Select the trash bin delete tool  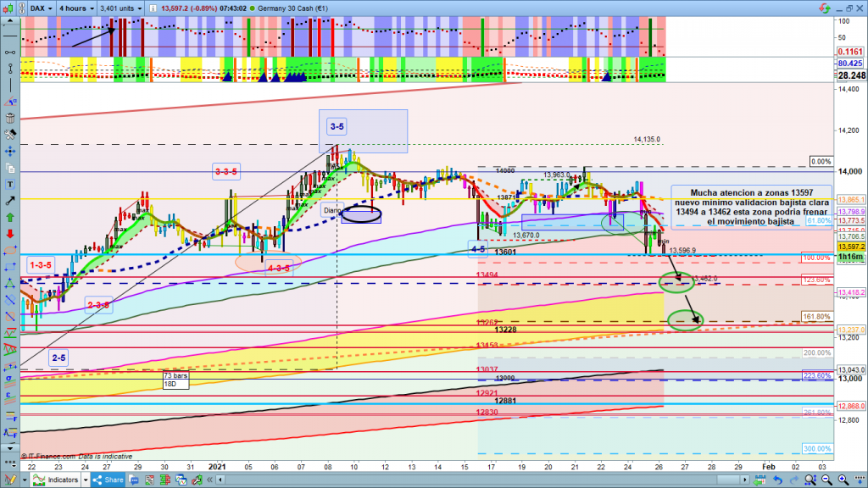point(9,118)
